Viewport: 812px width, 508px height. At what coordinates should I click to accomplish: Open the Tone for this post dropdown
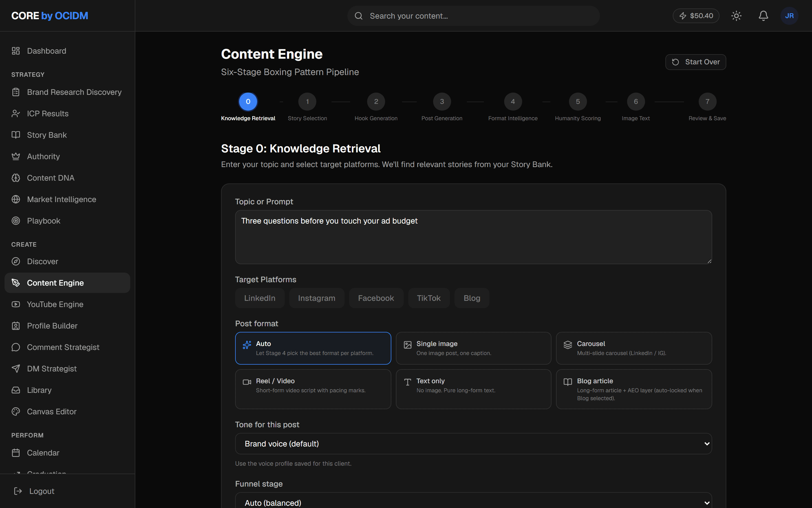(473, 444)
